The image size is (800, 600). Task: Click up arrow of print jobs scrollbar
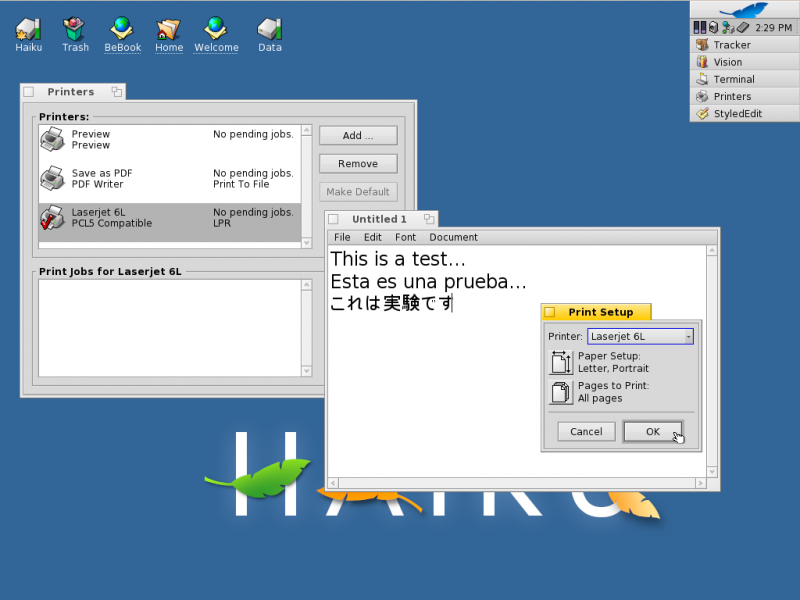click(x=307, y=285)
